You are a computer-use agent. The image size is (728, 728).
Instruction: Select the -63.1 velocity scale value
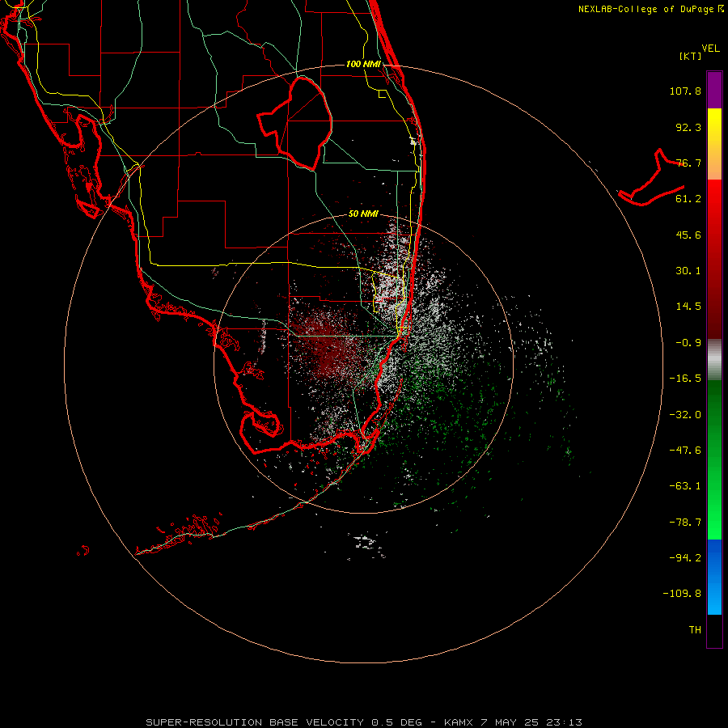click(x=685, y=486)
